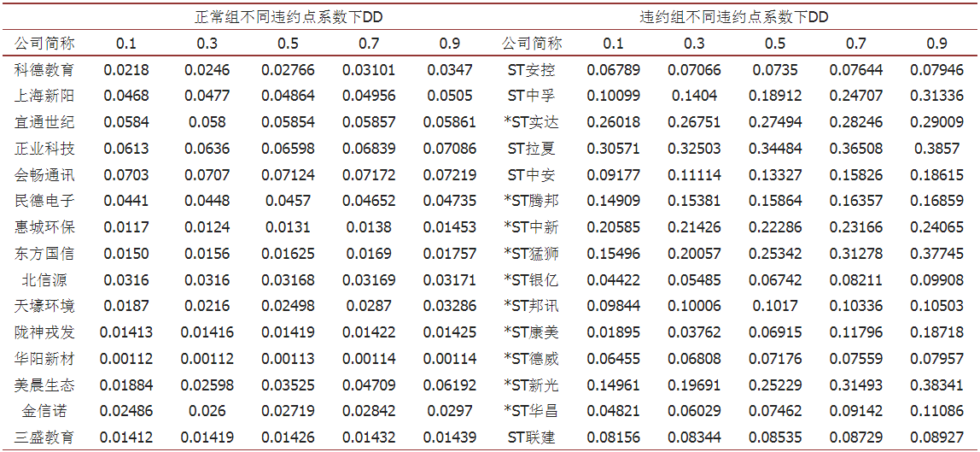The height and width of the screenshot is (452, 980).
Task: Click value 0.07946 in ST安控 row
Action: pos(936,70)
